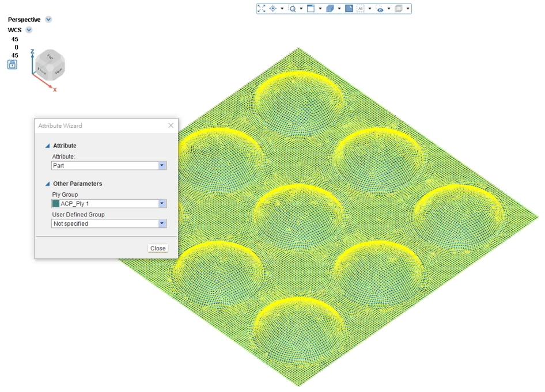Click the ACP_Ply 1 teal color swatch
This screenshot has height=392, width=545.
56,204
